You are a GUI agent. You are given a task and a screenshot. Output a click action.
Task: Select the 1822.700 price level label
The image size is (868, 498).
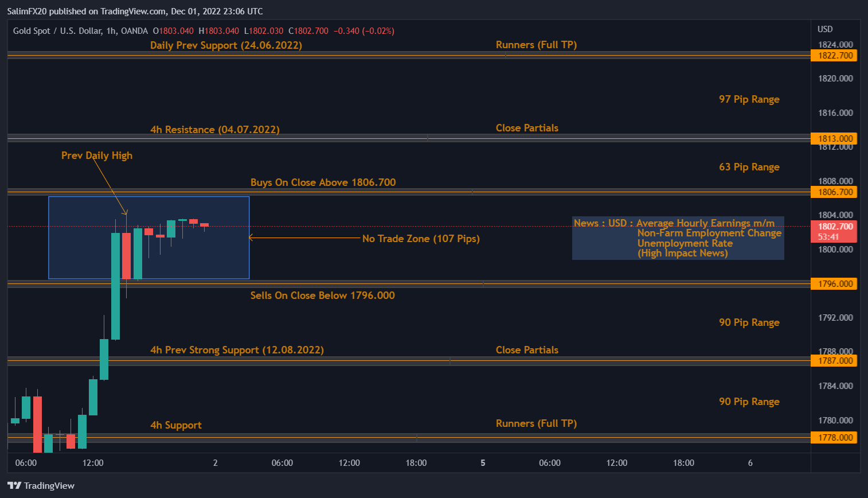click(x=834, y=55)
